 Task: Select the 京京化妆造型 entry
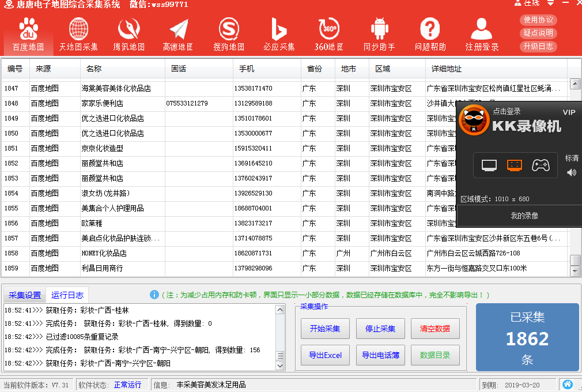pos(102,148)
